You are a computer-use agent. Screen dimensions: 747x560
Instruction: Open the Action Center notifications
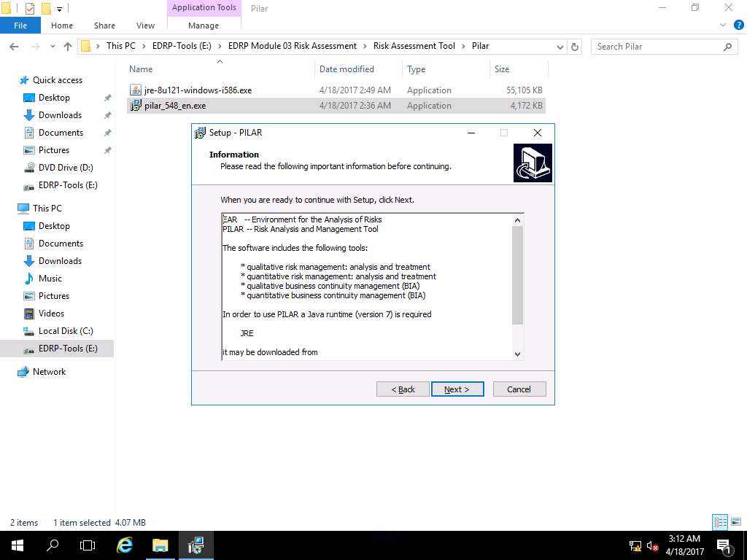pos(724,546)
